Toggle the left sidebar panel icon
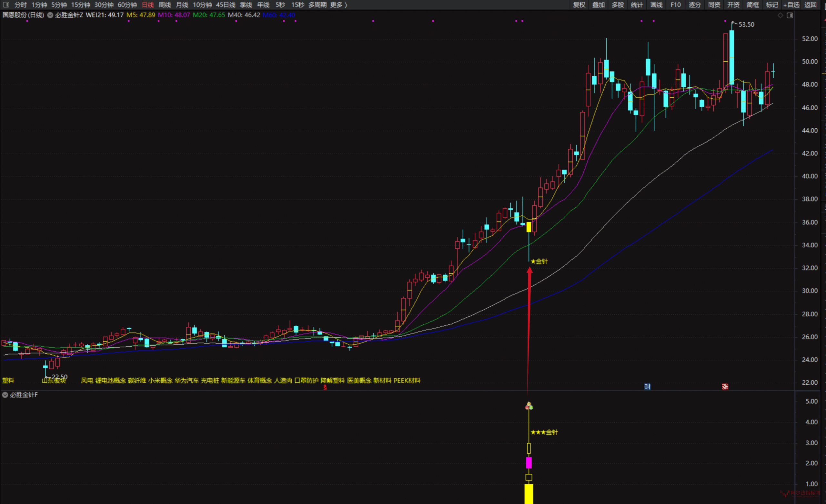 (x=6, y=5)
